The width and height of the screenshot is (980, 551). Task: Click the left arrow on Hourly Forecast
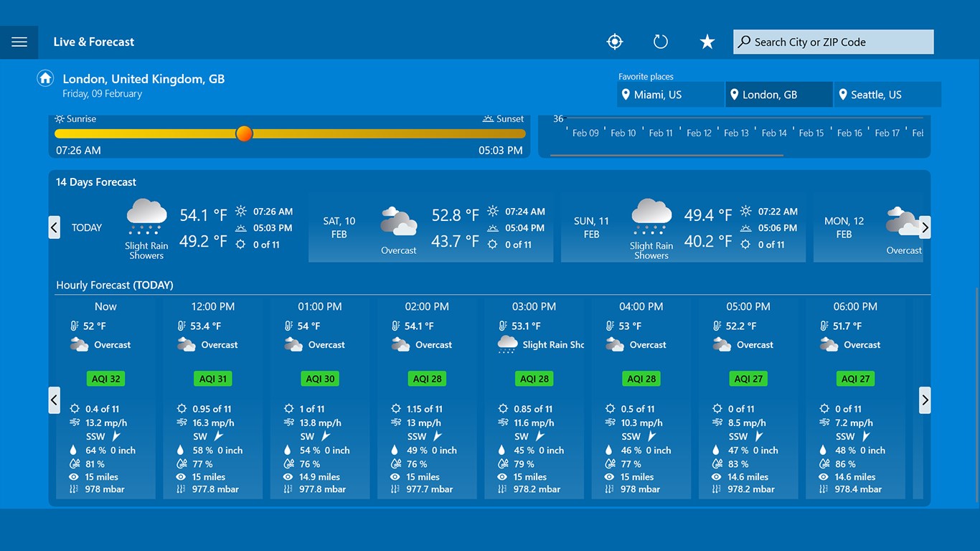54,400
